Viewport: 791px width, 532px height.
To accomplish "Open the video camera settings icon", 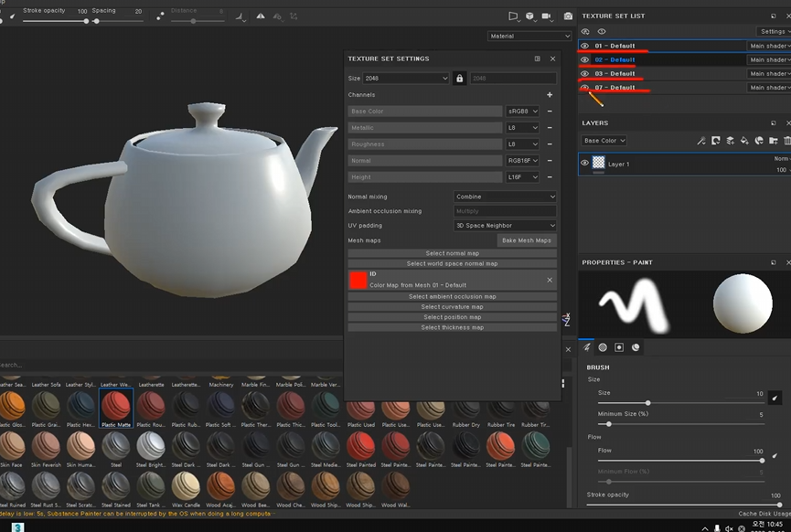I will coord(547,16).
